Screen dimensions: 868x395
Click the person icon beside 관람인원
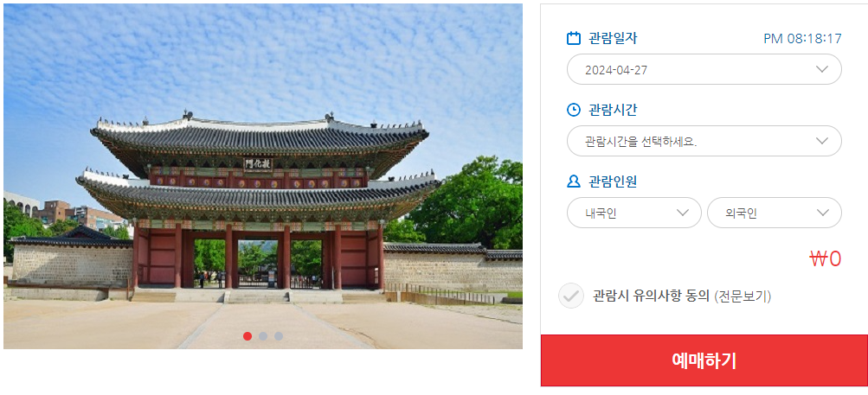point(574,182)
